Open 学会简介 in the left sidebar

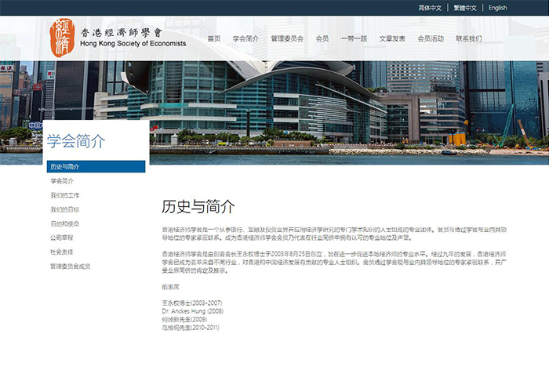click(62, 181)
